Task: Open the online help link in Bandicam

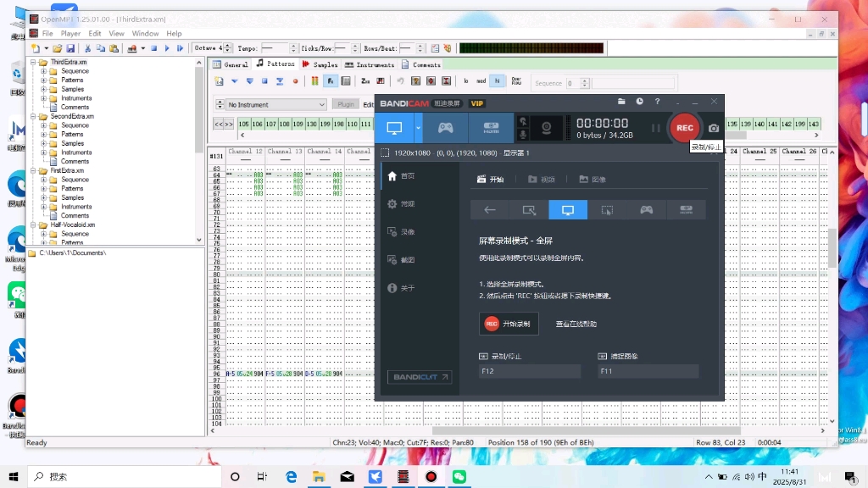Action: coord(576,324)
